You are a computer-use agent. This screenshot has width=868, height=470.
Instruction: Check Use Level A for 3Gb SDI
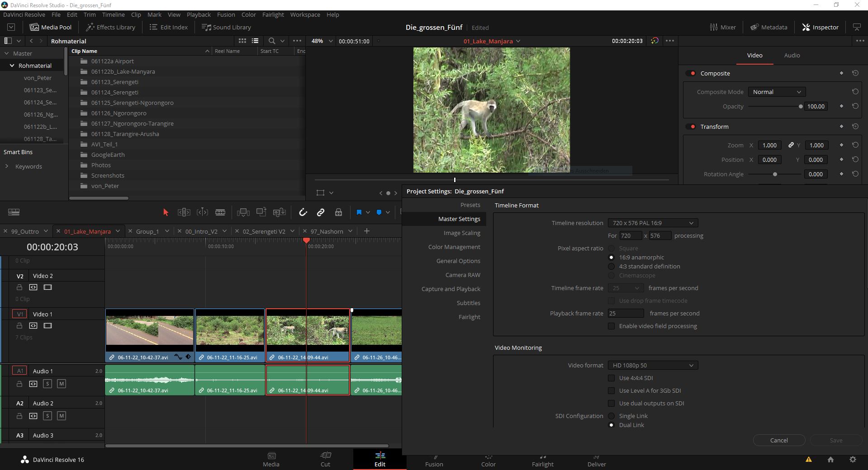pos(611,390)
